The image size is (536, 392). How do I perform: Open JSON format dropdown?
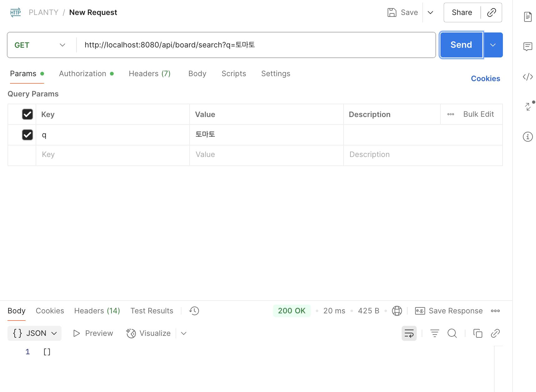coord(35,333)
